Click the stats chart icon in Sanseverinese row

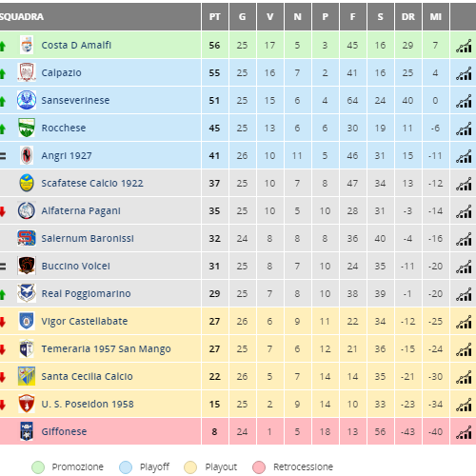point(464,101)
